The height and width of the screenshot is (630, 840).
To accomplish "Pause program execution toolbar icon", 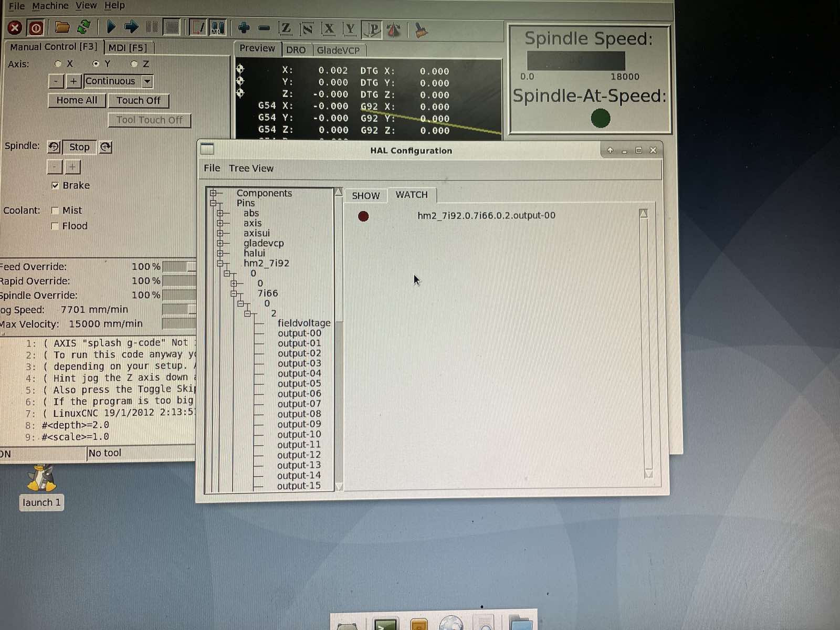I will (152, 27).
